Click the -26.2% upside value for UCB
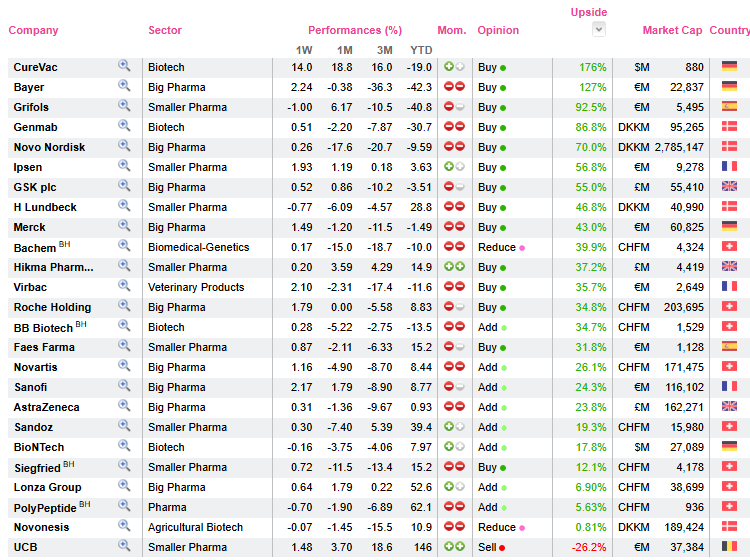 (x=589, y=547)
